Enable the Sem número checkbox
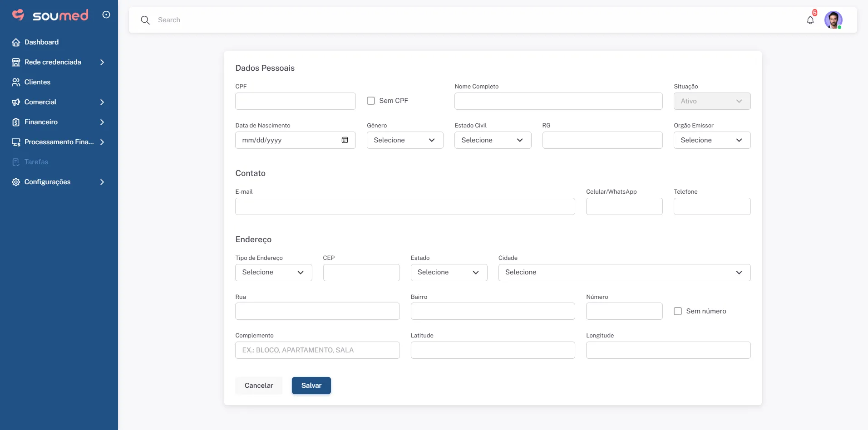Screen dimensions: 868x430 point(678,311)
